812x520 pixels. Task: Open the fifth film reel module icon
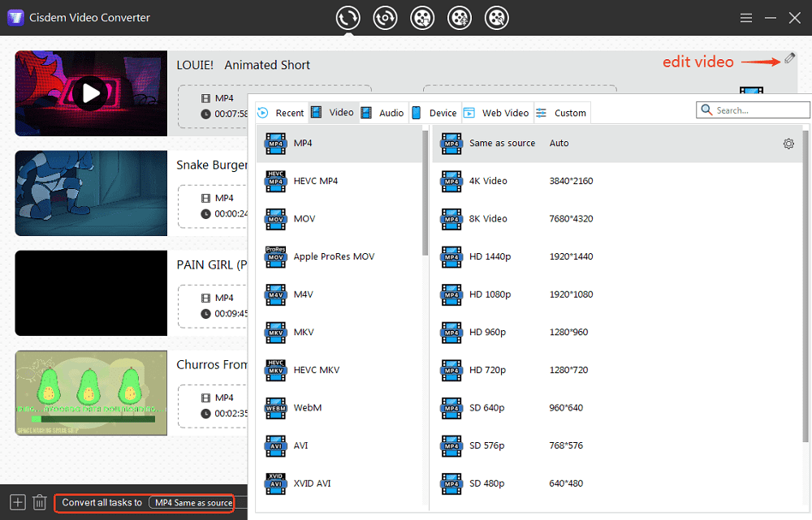[x=497, y=18]
